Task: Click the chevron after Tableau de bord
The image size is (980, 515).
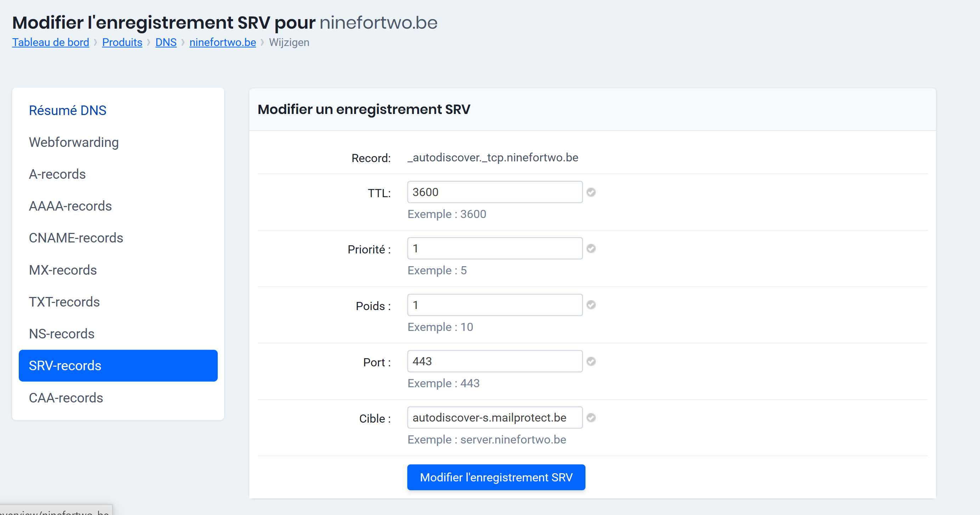Action: (x=95, y=42)
